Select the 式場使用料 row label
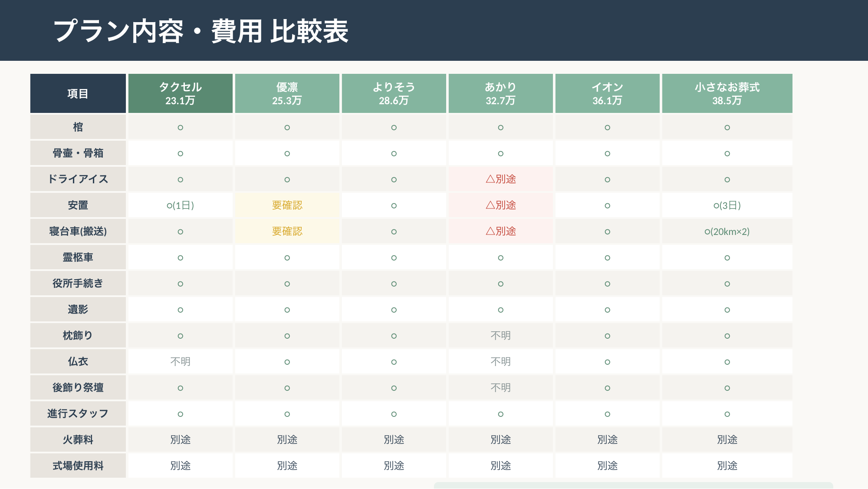The height and width of the screenshot is (489, 868). point(78,466)
